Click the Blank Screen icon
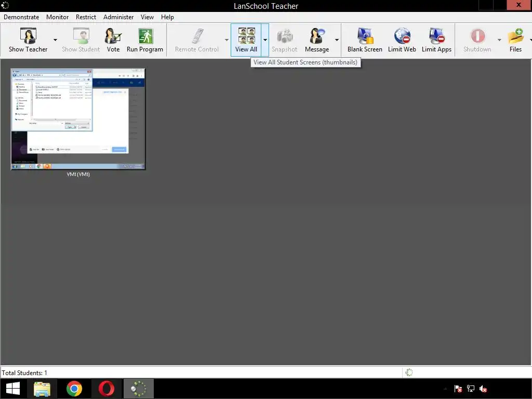The image size is (532, 399). (x=365, y=40)
